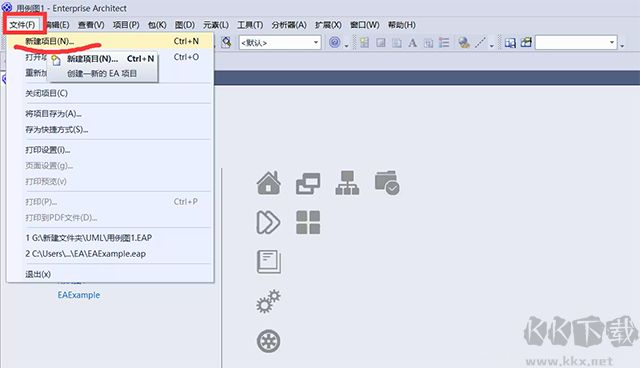
Task: Click the circular wheel icon at bottom
Action: (x=269, y=341)
